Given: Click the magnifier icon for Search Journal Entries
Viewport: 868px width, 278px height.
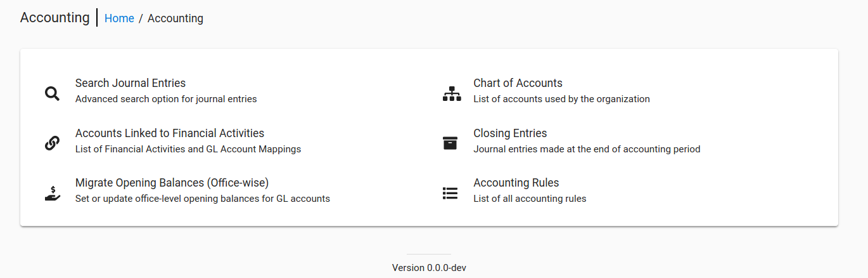Looking at the screenshot, I should coord(52,93).
